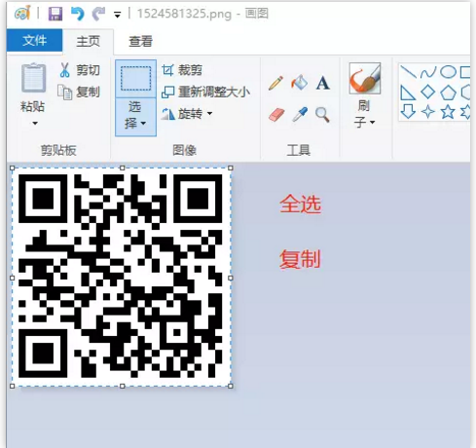The width and height of the screenshot is (476, 448).
Task: Select the Line shape
Action: (x=408, y=72)
